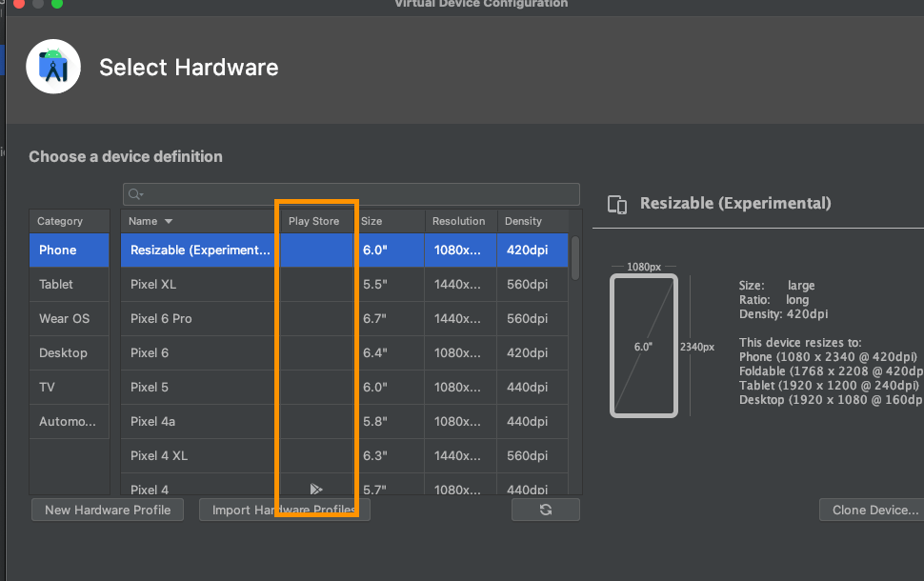924x581 pixels.
Task: Click the device list vertical scrollbar
Action: click(x=575, y=258)
